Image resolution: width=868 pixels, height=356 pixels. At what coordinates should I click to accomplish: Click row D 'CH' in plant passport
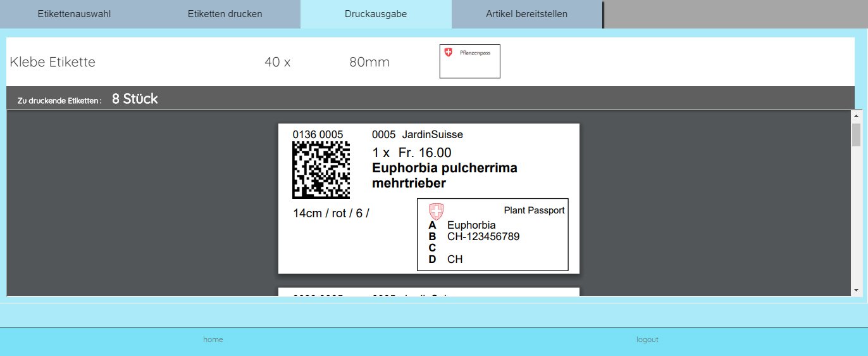[x=455, y=259]
